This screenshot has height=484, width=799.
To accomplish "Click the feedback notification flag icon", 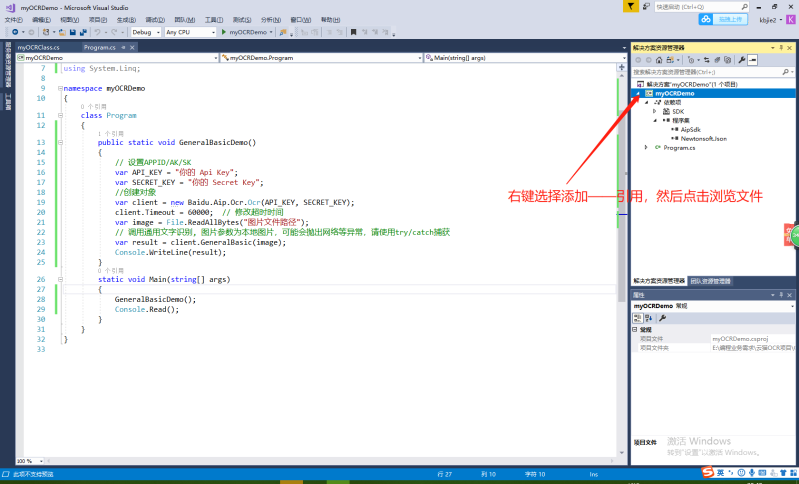I will click(630, 6).
